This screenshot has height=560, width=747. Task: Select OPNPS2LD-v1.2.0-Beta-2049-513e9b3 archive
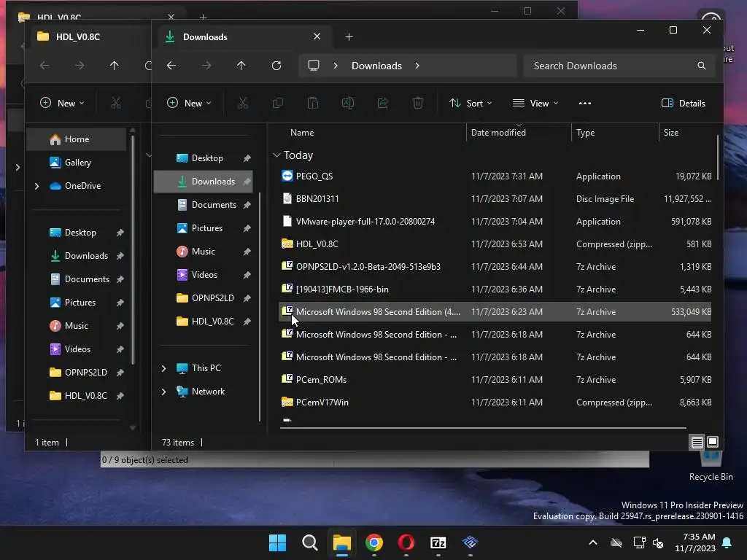pos(495,267)
